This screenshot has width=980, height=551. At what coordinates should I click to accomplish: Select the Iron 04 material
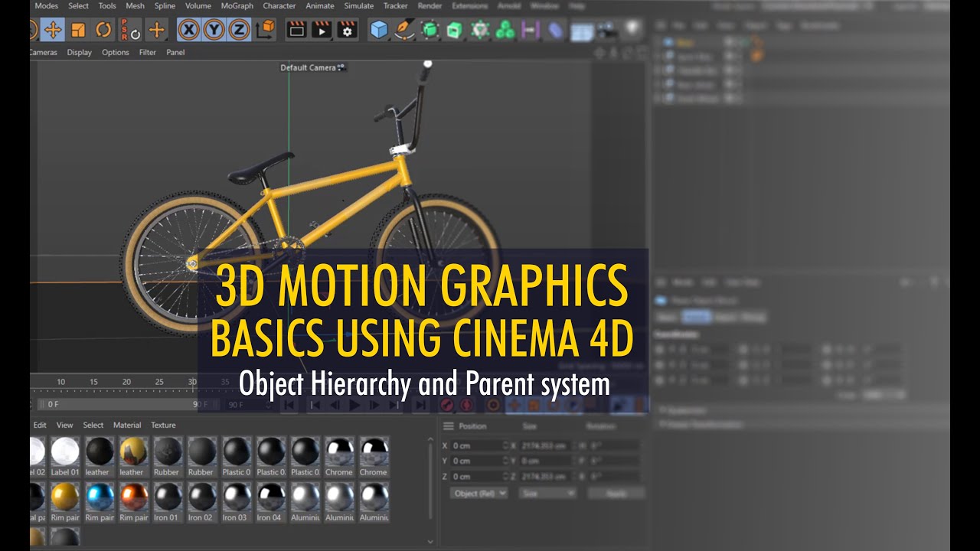(270, 502)
